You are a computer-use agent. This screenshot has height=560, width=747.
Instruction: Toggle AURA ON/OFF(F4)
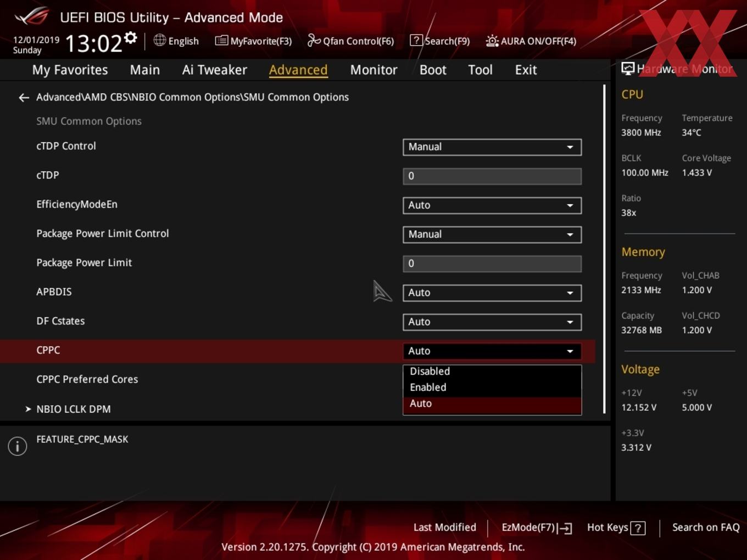531,41
